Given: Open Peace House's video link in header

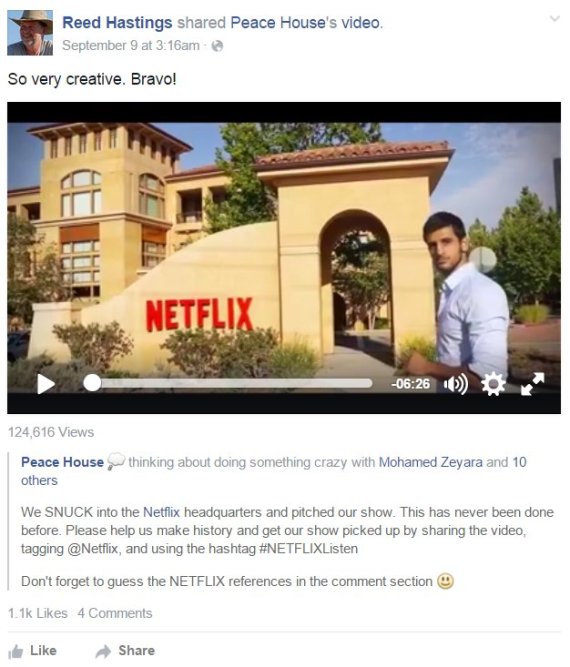Looking at the screenshot, I should click(306, 23).
